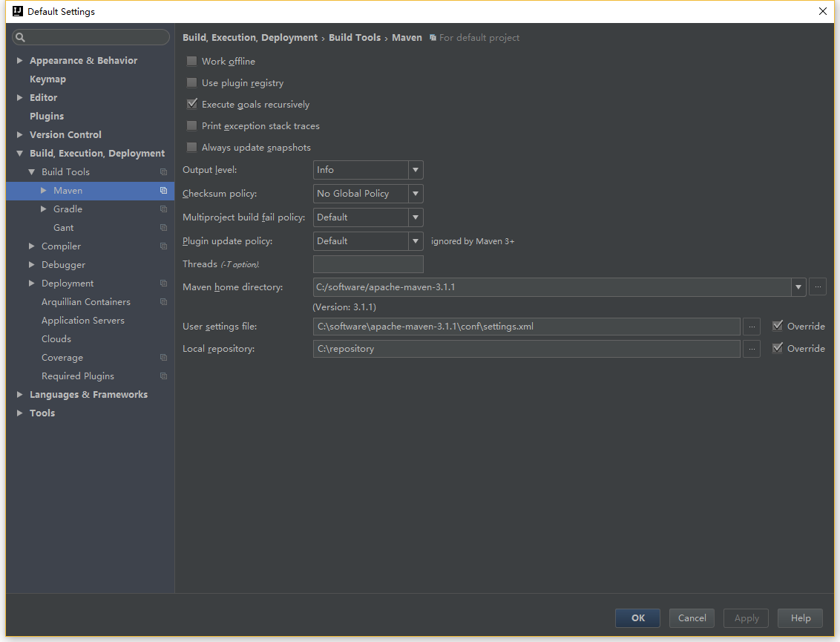
Task: Click the settings search field
Action: coord(91,37)
